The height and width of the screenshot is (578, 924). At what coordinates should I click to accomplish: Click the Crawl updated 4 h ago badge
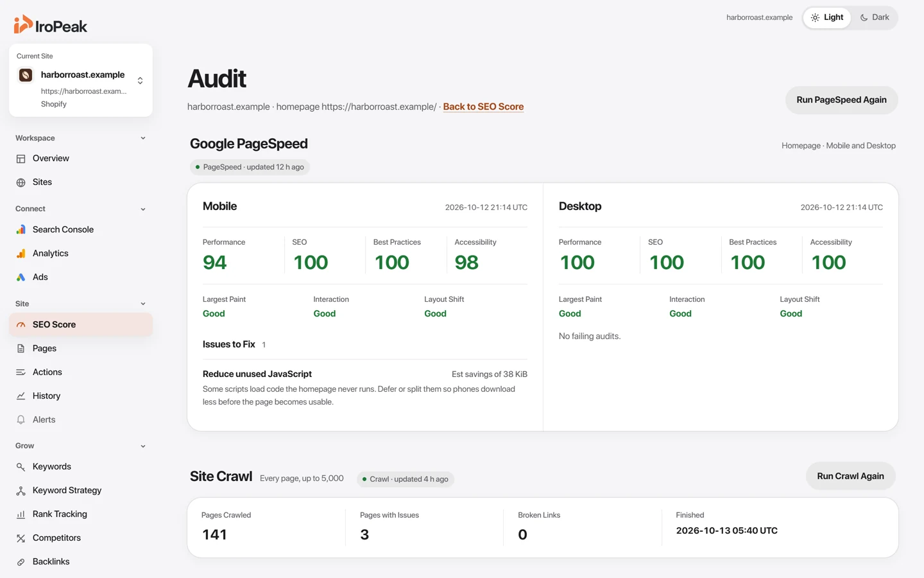[406, 479]
